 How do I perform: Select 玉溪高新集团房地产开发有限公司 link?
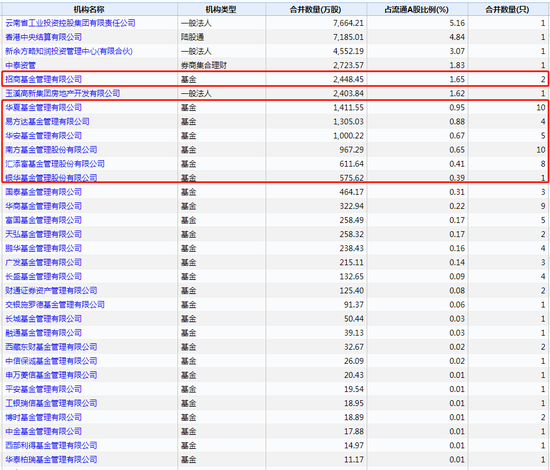point(62,93)
